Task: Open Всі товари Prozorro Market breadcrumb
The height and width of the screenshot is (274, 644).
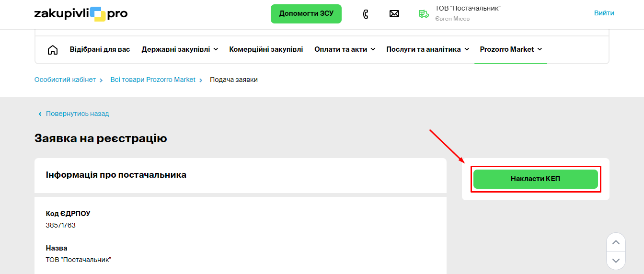Action: [153, 80]
